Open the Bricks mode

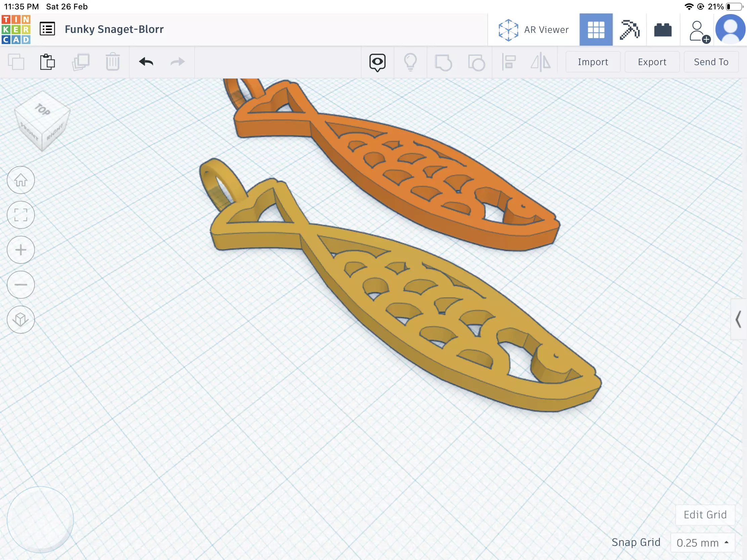[663, 30]
